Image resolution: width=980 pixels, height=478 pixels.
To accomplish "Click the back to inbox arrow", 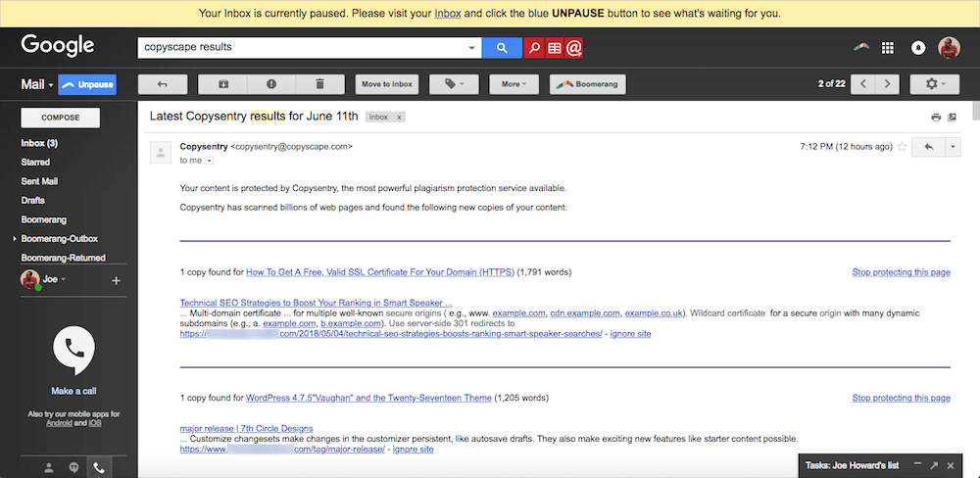I will coord(163,84).
